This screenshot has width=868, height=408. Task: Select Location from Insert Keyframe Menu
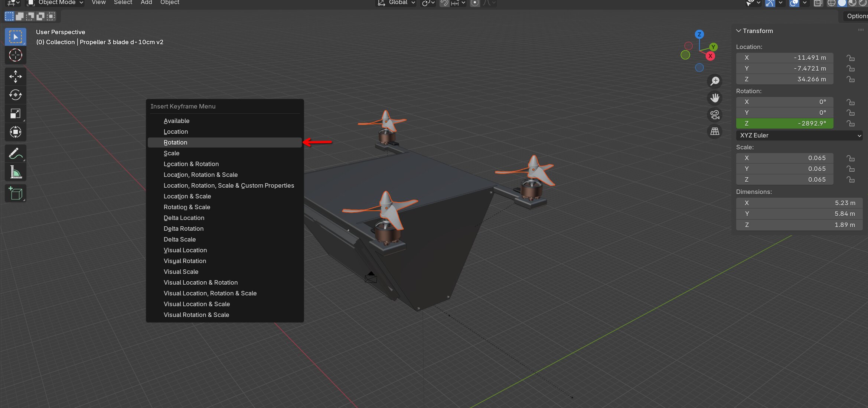pos(176,132)
